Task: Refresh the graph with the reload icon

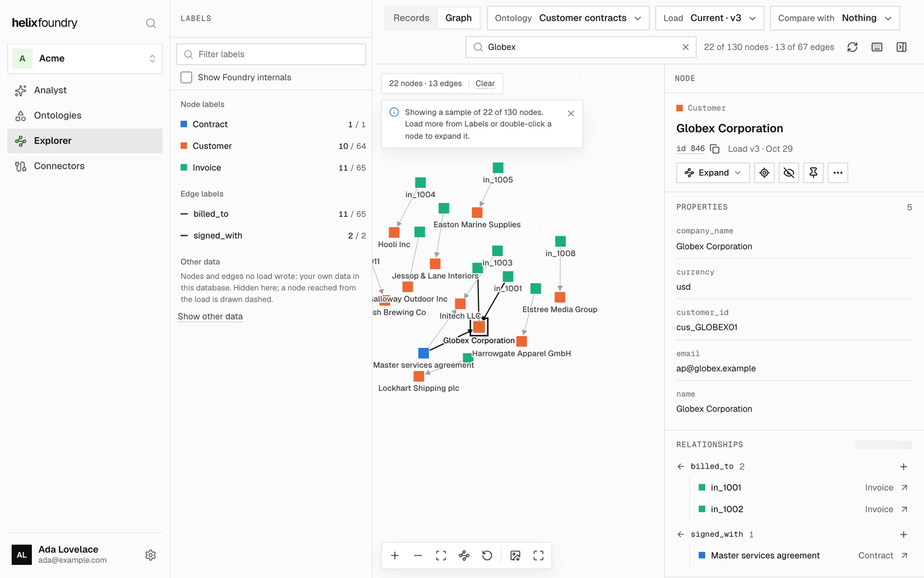Action: click(852, 47)
